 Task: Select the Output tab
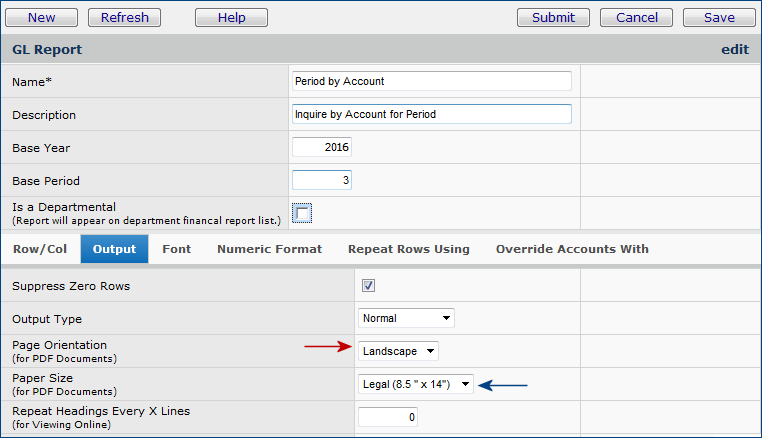coord(114,249)
